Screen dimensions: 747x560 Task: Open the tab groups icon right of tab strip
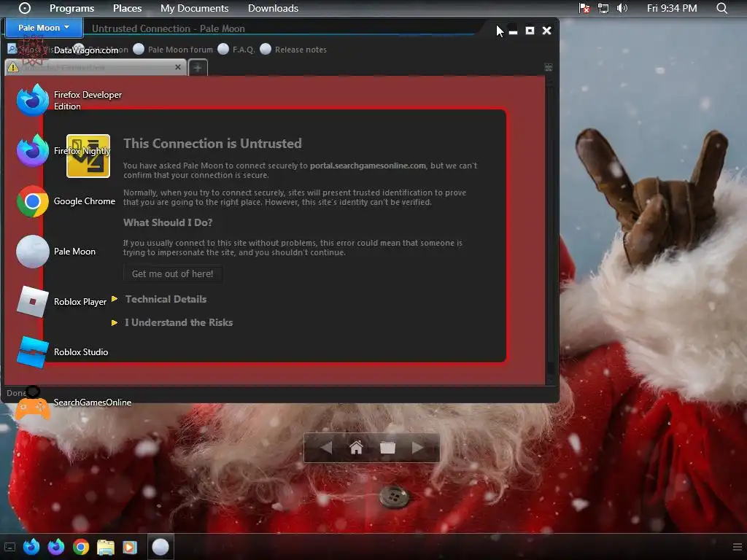(x=549, y=68)
